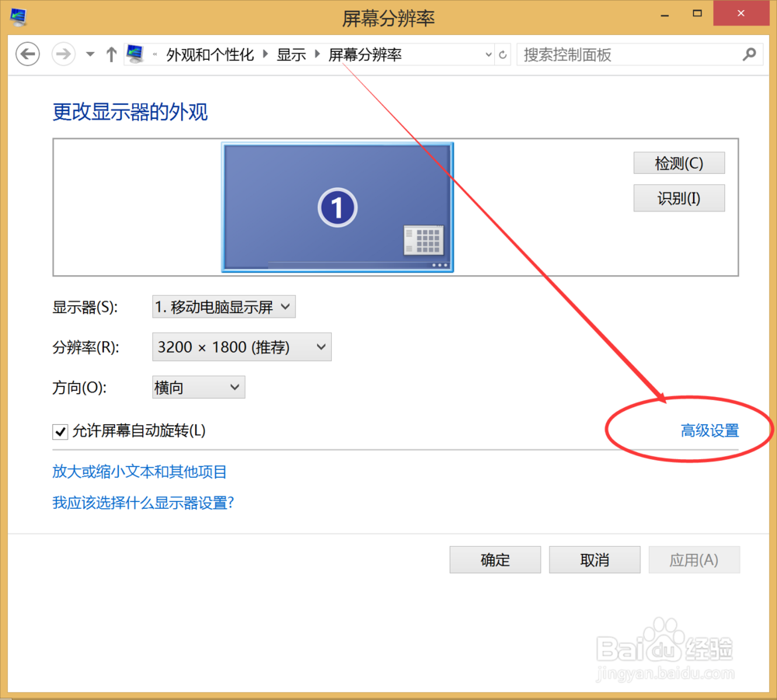Select monitor 1 in the display preview

336,206
